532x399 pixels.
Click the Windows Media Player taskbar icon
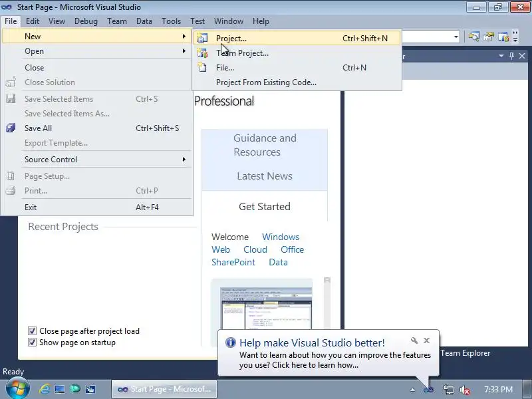(75, 389)
